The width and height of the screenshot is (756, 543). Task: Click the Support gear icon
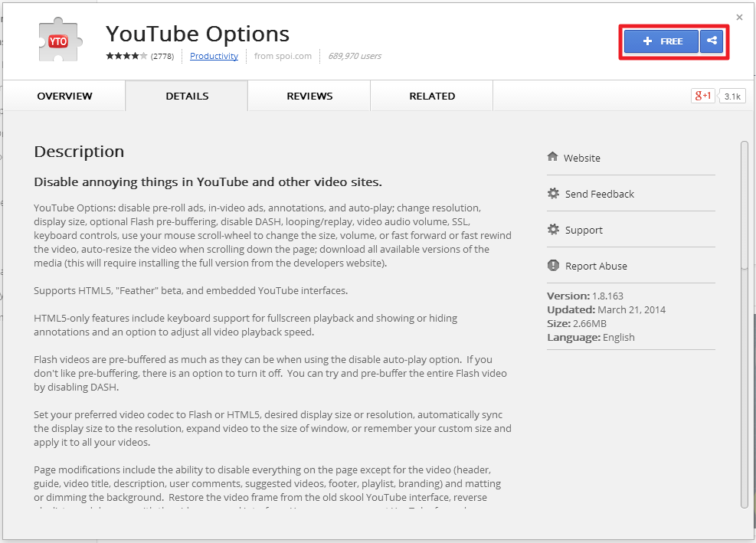point(553,230)
